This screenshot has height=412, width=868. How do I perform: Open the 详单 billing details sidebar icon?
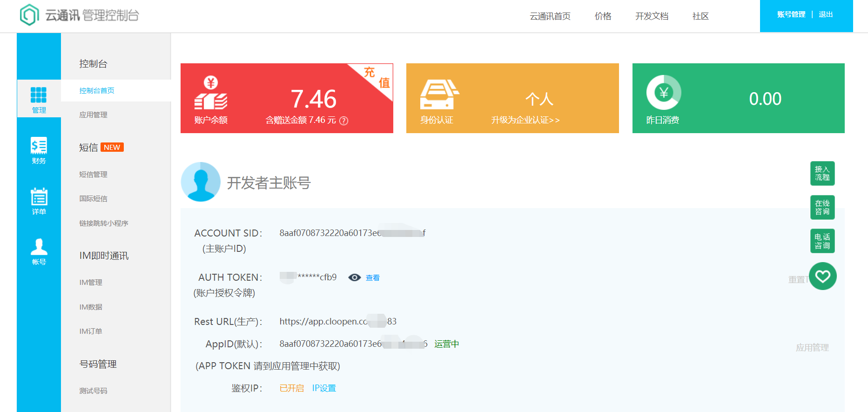[39, 201]
